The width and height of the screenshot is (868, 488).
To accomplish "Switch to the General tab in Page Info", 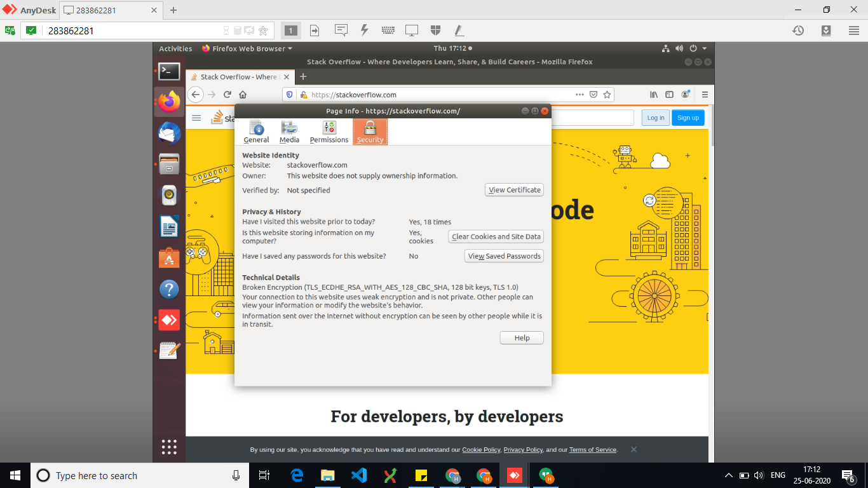I will click(256, 132).
